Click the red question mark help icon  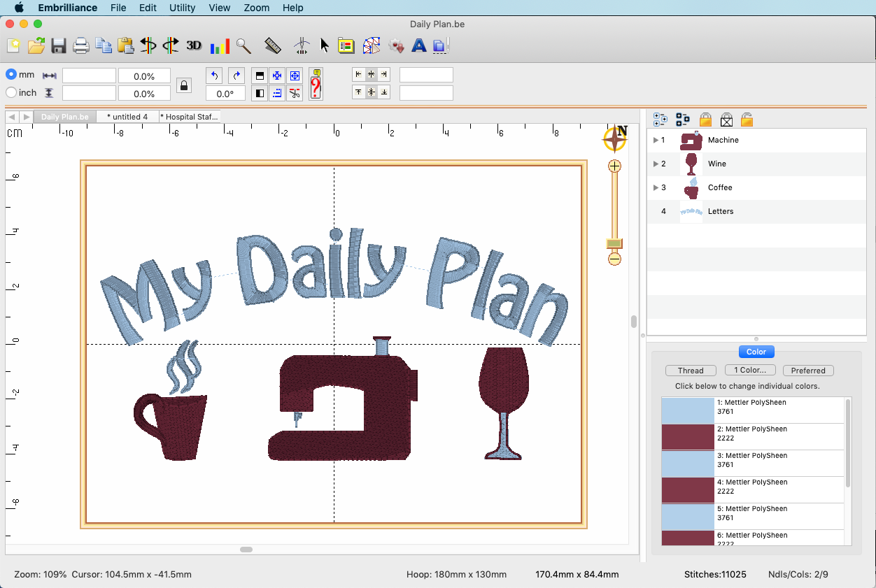point(316,85)
